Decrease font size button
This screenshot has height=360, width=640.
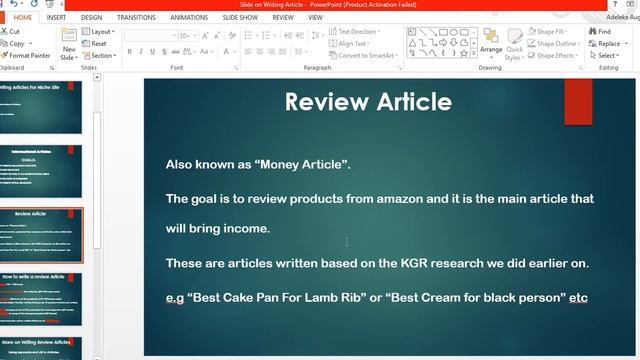[x=217, y=36]
